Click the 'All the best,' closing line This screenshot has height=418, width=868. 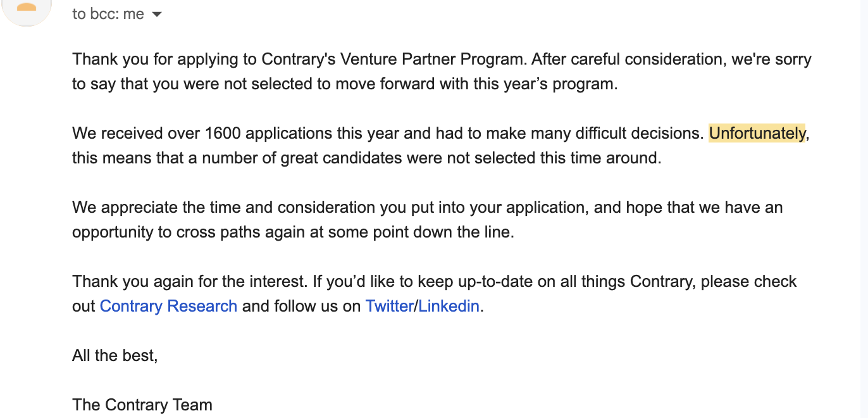tap(115, 355)
